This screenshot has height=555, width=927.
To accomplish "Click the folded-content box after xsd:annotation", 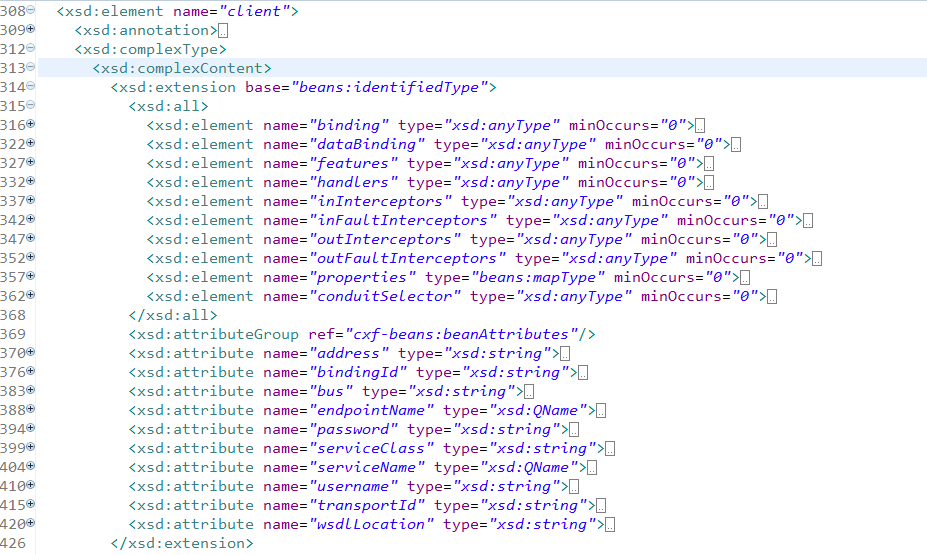I will [223, 31].
